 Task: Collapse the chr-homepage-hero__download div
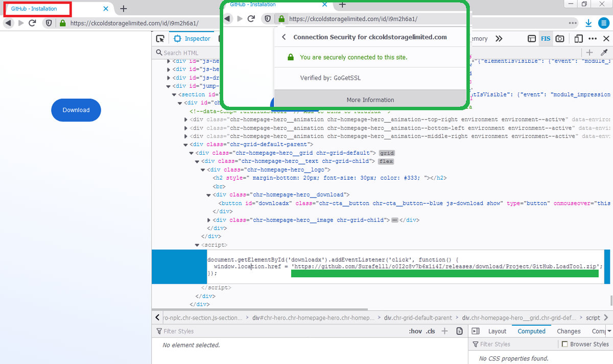pyautogui.click(x=208, y=195)
